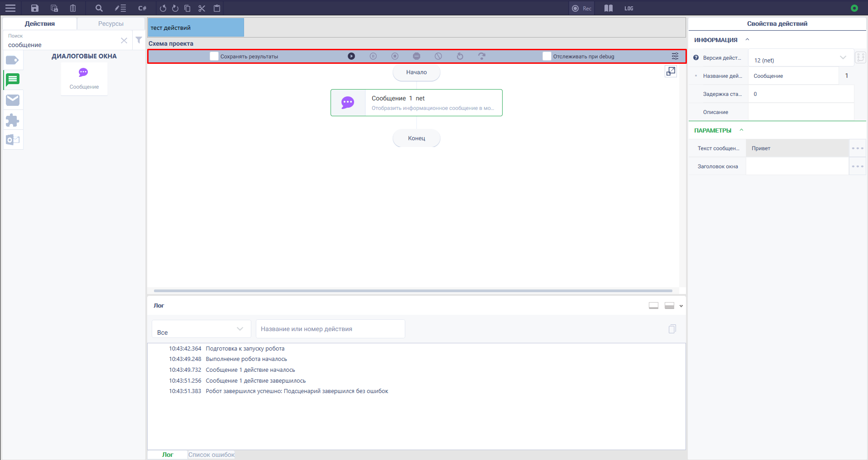Switch to the Действия tab
This screenshot has width=868, height=460.
(x=40, y=24)
